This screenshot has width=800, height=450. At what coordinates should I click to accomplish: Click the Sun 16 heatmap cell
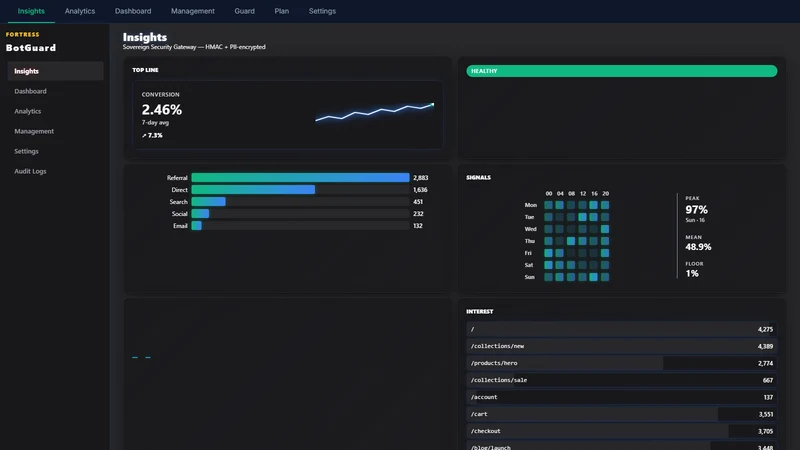593,277
